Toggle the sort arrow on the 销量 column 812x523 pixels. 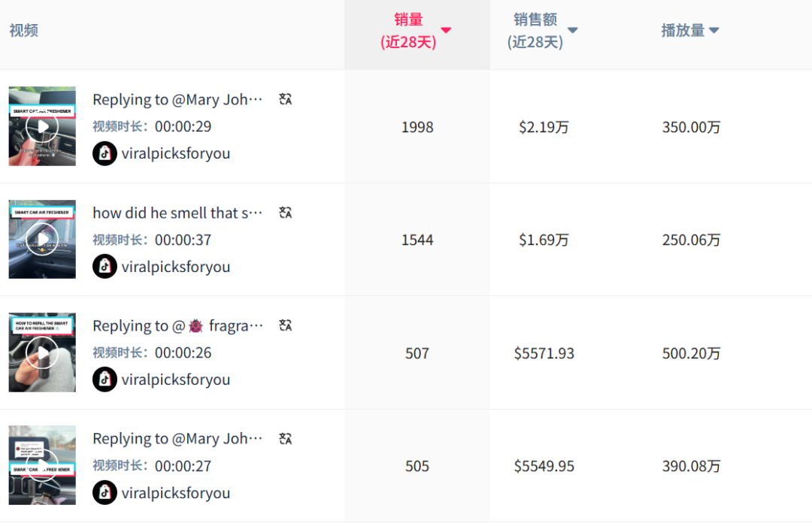tap(446, 31)
